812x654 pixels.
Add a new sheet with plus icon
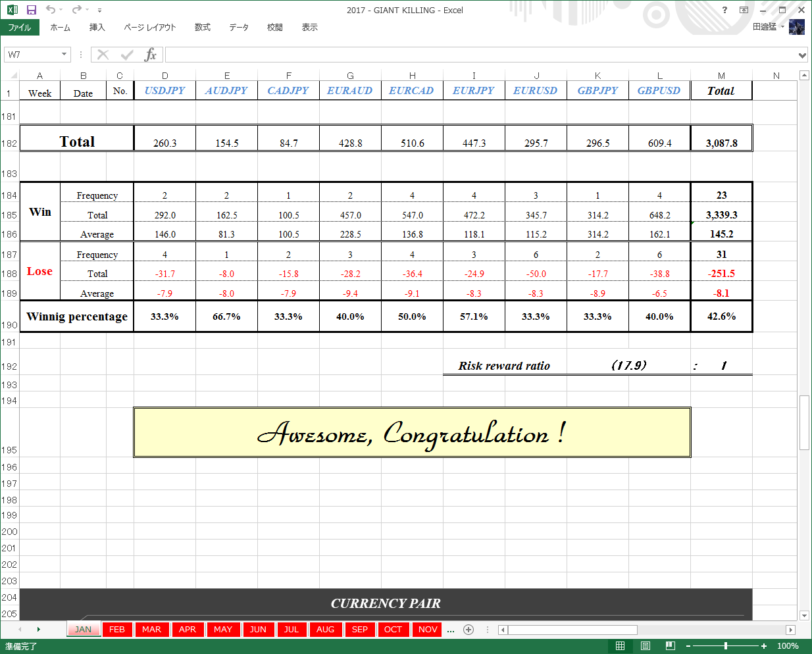[x=469, y=630]
